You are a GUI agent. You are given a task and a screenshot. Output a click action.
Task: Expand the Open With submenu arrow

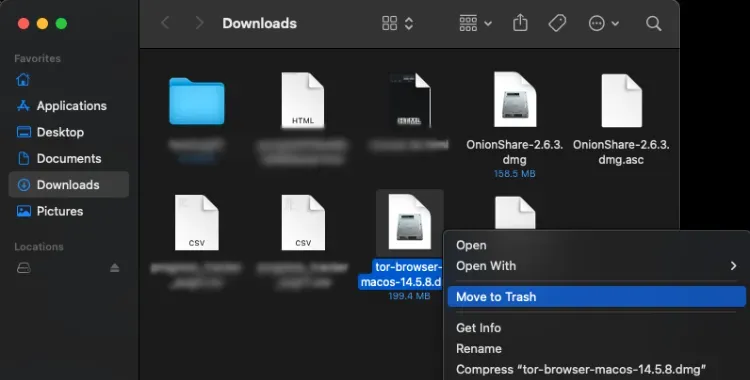point(733,266)
